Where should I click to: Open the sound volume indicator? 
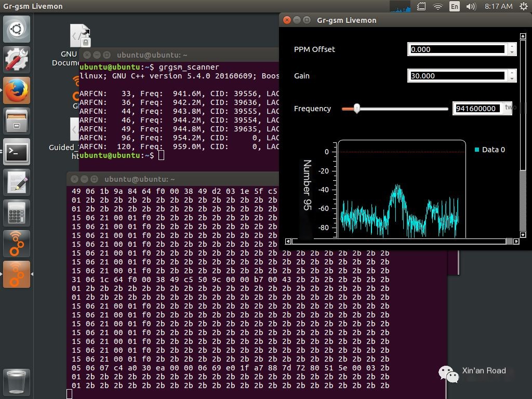point(471,6)
